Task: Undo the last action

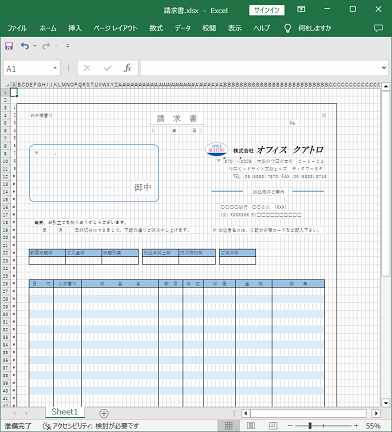Action: pos(25,46)
